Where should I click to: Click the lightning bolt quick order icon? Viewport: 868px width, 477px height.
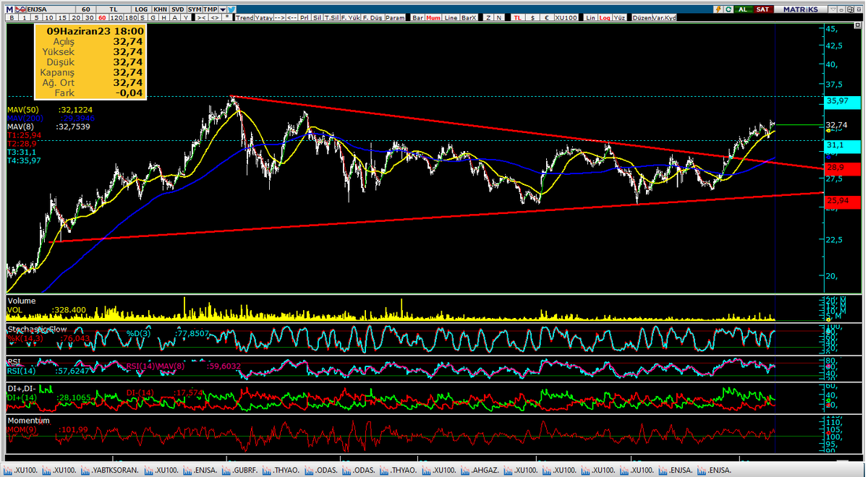click(717, 9)
